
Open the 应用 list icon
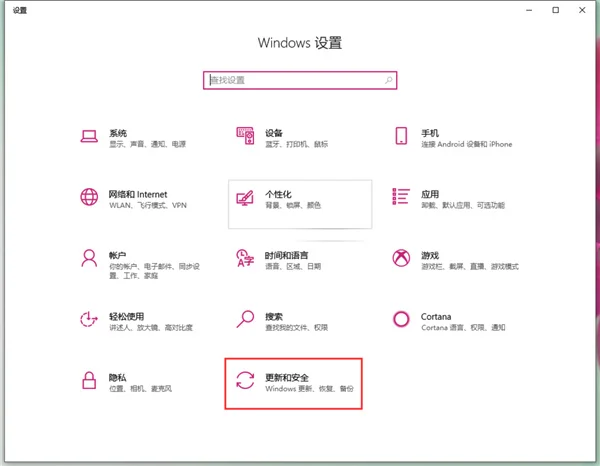[401, 196]
